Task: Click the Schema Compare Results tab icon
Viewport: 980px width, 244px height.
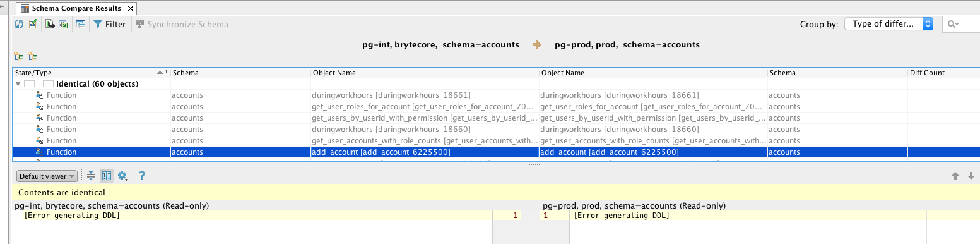Action: (x=25, y=9)
